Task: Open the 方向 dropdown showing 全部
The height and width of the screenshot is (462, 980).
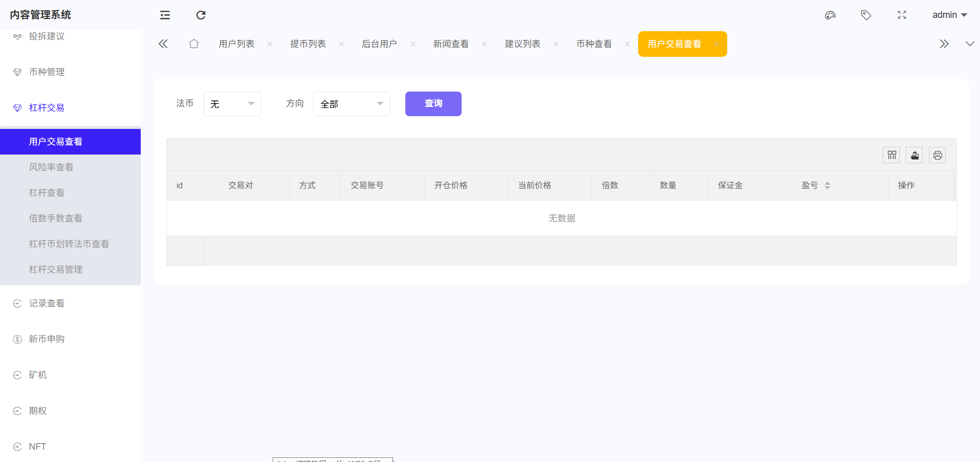Action: pos(352,104)
